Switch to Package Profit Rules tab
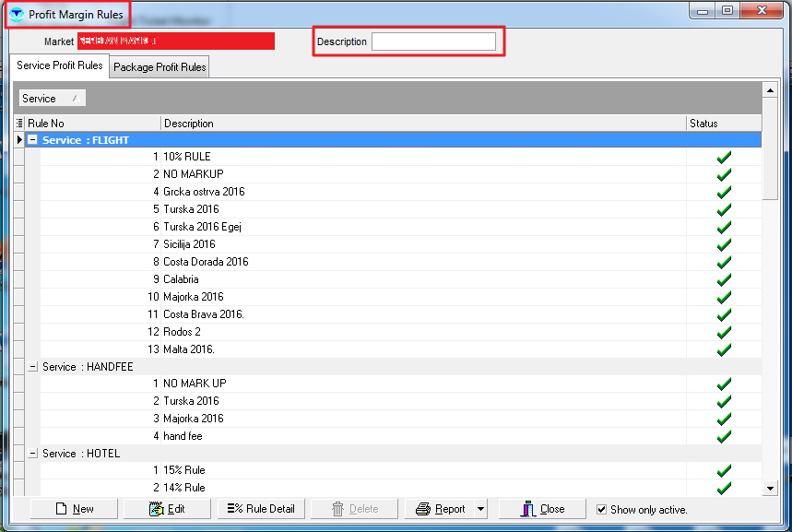The image size is (792, 532). click(160, 67)
